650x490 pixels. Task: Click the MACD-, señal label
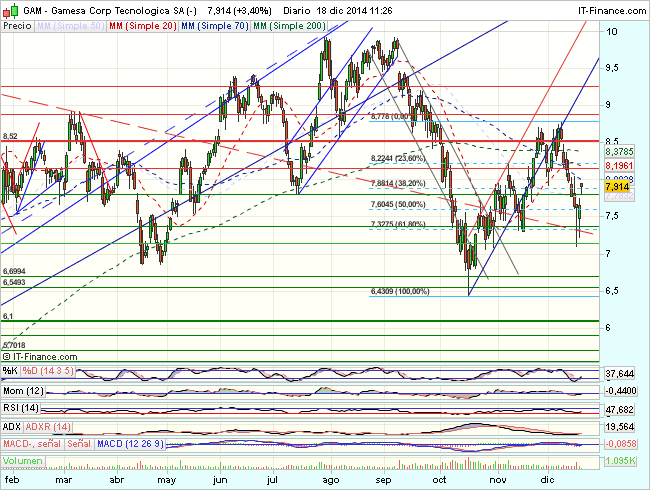[32, 444]
